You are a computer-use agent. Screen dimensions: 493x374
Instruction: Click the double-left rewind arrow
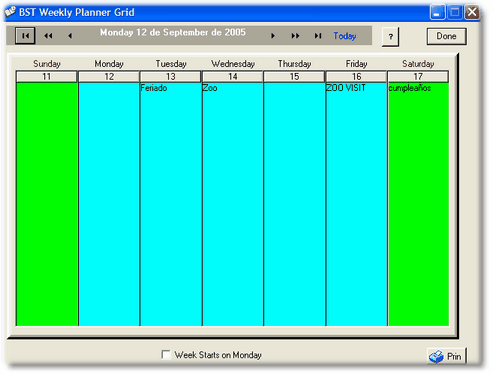[x=48, y=36]
